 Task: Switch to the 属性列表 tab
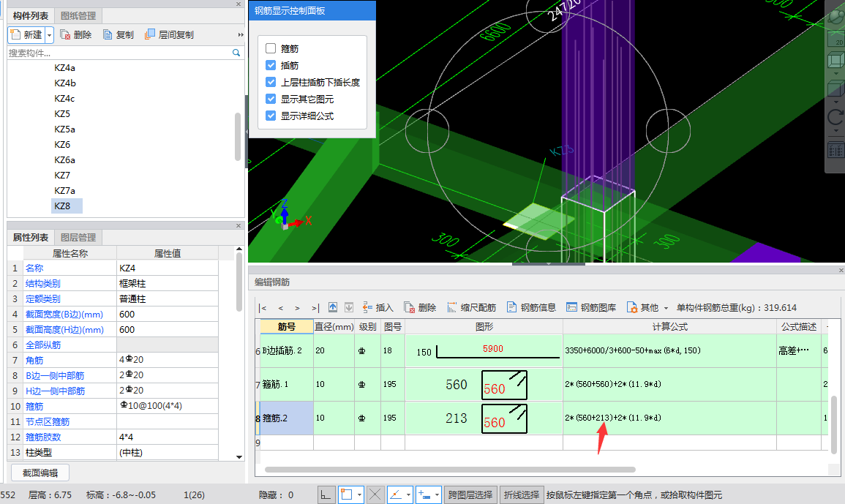coord(31,237)
